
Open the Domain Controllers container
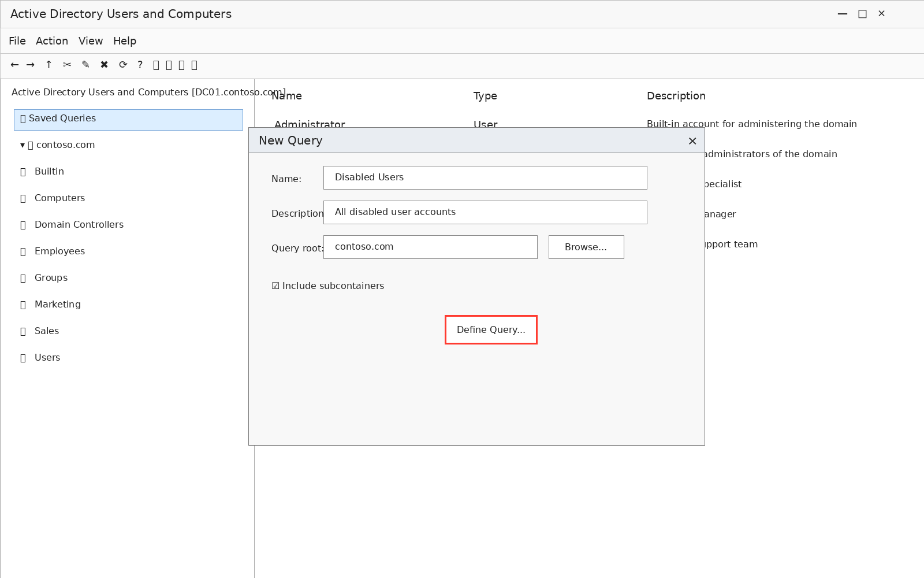pyautogui.click(x=79, y=225)
